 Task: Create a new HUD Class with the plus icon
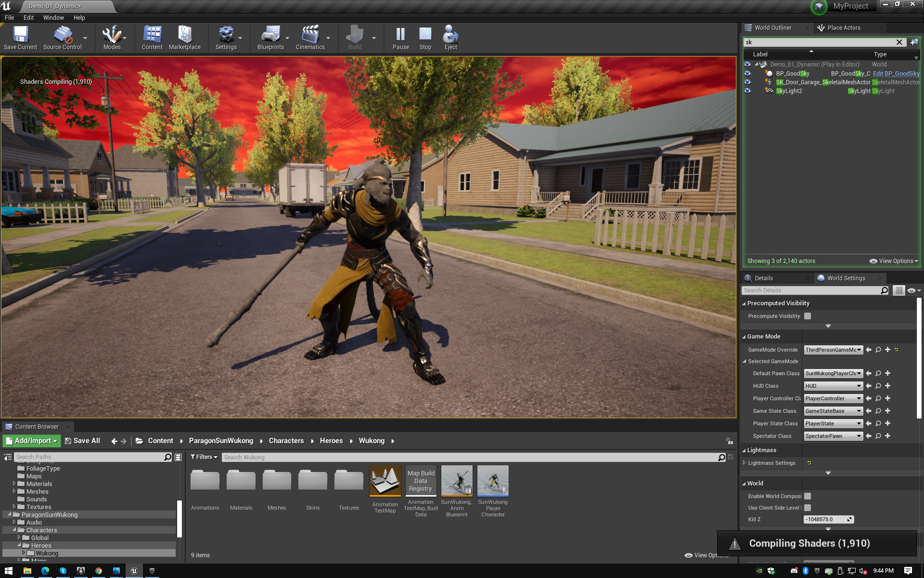tap(888, 386)
